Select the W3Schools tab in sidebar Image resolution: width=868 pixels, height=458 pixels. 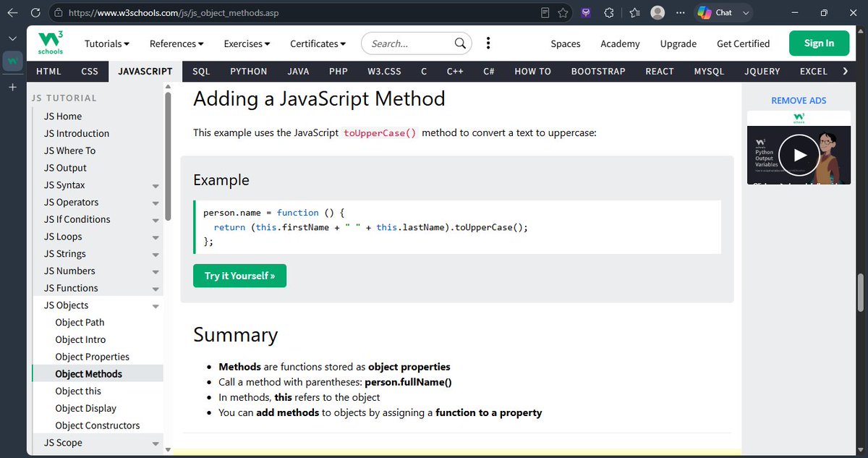(12, 62)
